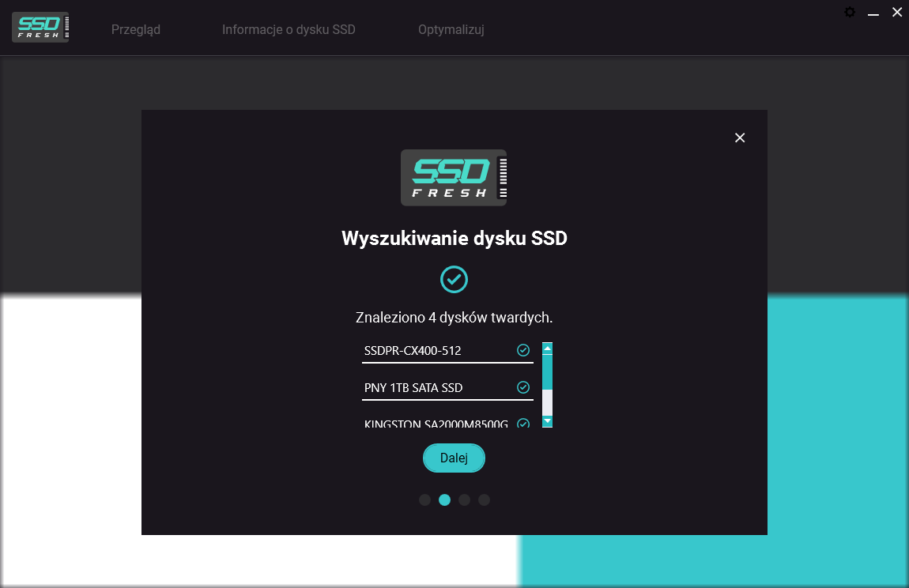The image size is (909, 588).
Task: Click the SSD Fresh logo in header
Action: tap(40, 27)
